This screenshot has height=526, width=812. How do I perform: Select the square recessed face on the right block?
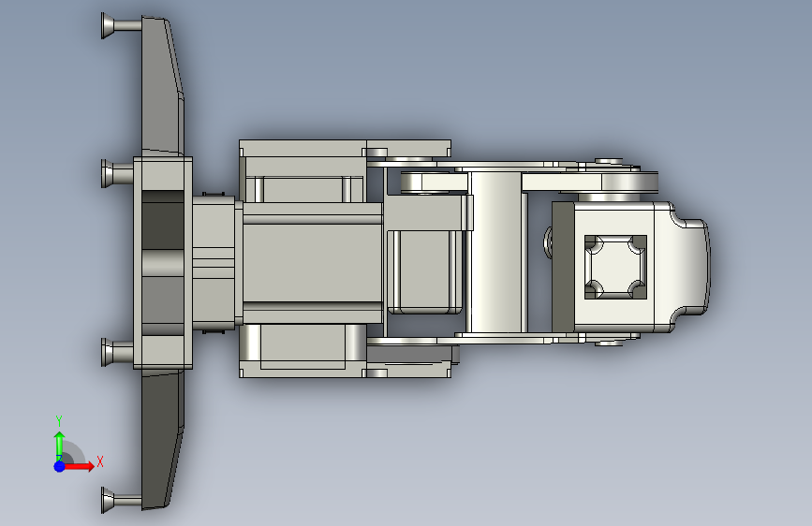pyautogui.click(x=615, y=267)
